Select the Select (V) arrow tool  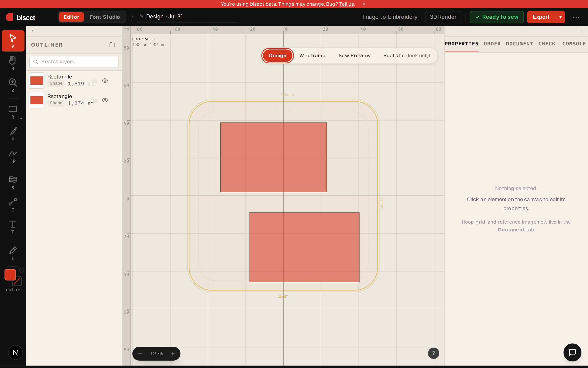[13, 41]
